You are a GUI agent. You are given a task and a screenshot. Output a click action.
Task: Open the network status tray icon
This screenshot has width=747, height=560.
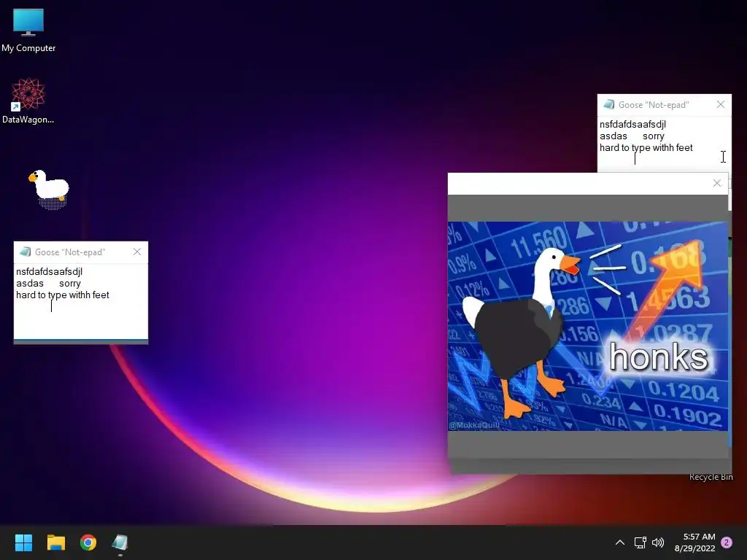tap(640, 542)
